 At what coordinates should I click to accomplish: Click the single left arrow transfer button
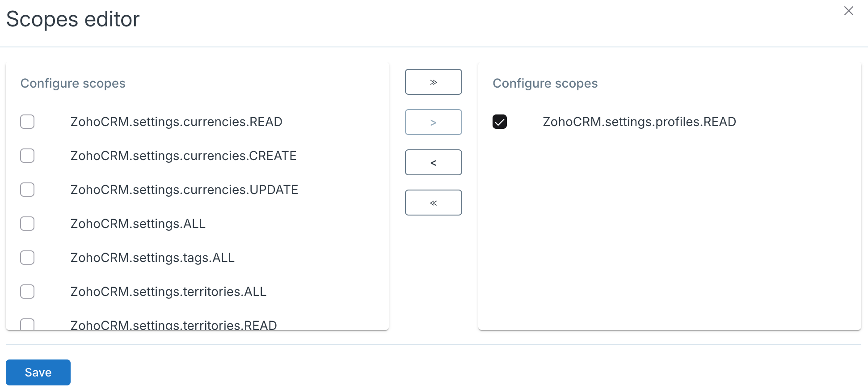click(x=433, y=162)
